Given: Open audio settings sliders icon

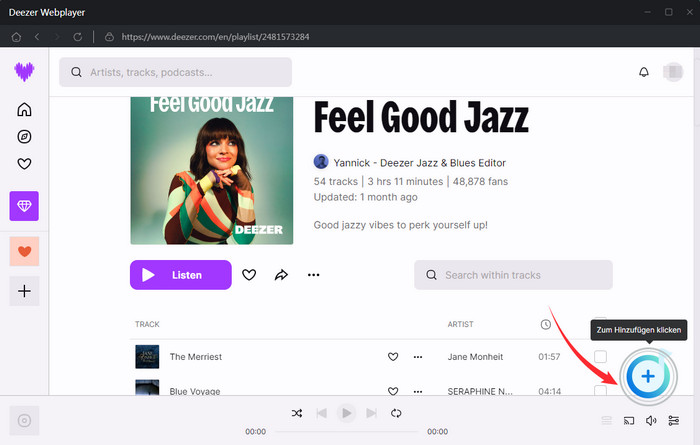Looking at the screenshot, I should click(674, 420).
